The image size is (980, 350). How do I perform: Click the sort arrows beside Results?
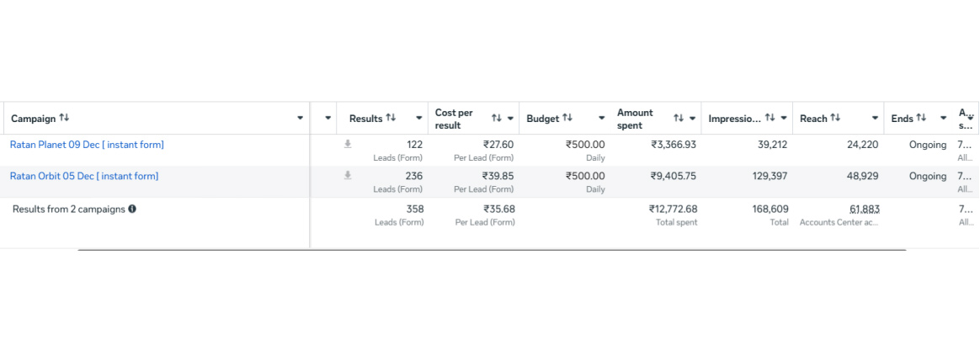[x=391, y=118]
